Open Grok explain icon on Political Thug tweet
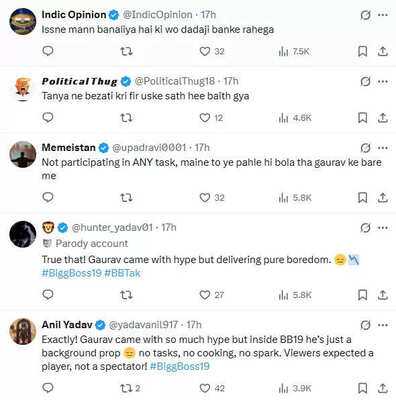The image size is (396, 400). [x=366, y=81]
